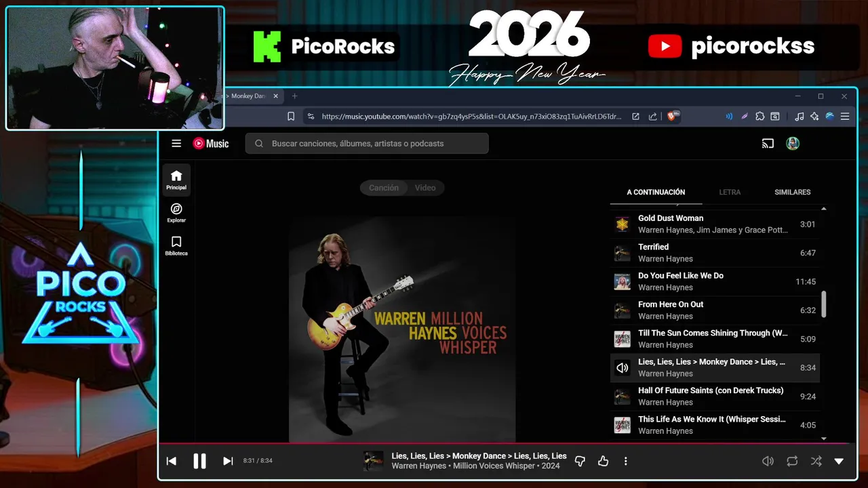Click queue scroll down arrow
Viewport: 868px width, 488px height.
tap(824, 439)
